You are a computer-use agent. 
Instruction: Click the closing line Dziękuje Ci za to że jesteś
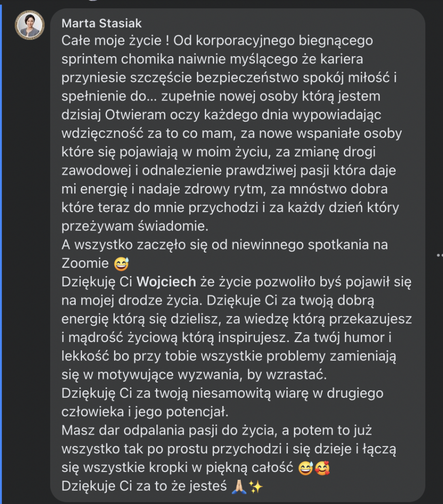(x=144, y=486)
